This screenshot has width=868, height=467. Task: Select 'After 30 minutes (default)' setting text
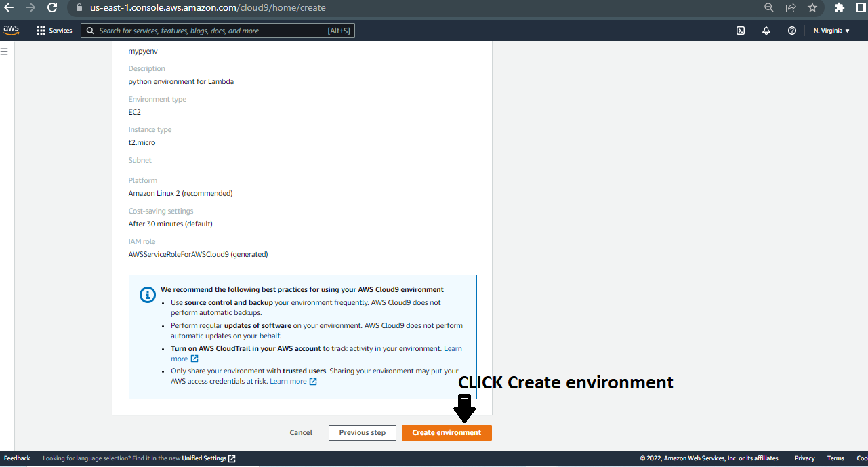click(170, 224)
